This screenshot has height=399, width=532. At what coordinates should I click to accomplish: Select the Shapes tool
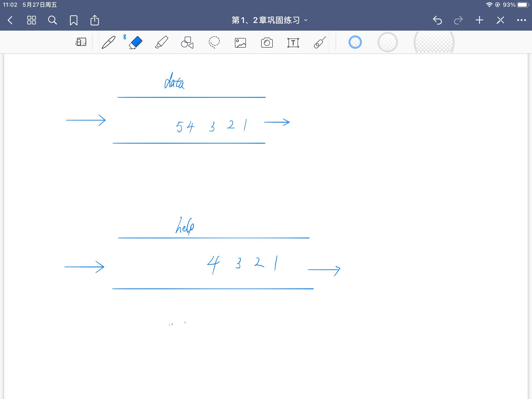[187, 43]
